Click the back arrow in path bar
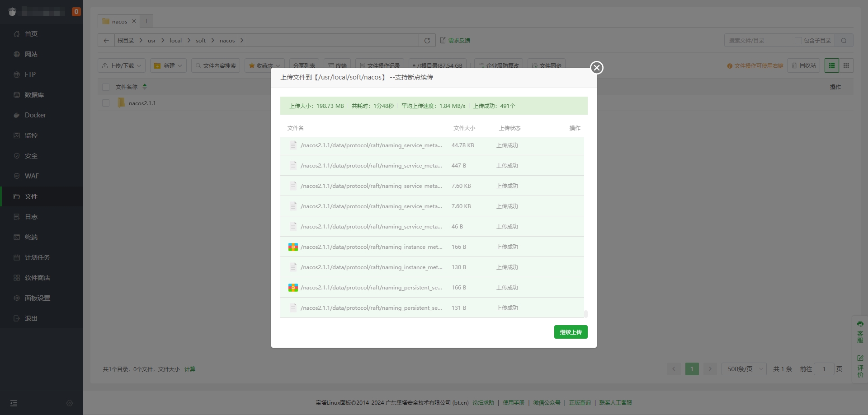The image size is (868, 415). [x=106, y=41]
